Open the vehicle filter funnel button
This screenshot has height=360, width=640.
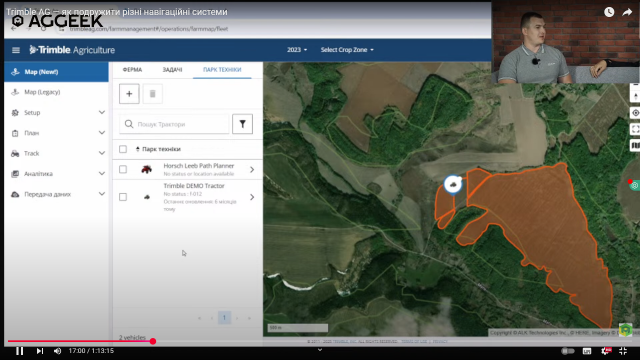(242, 124)
